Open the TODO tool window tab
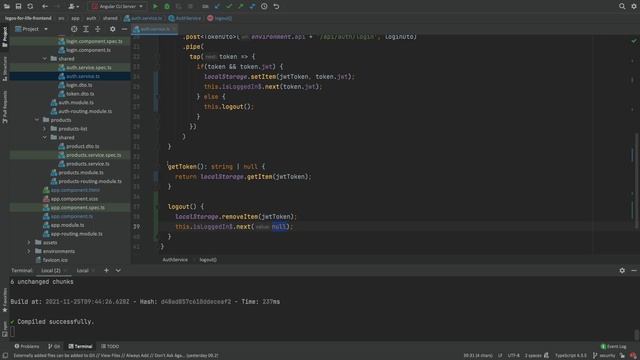 point(110,346)
